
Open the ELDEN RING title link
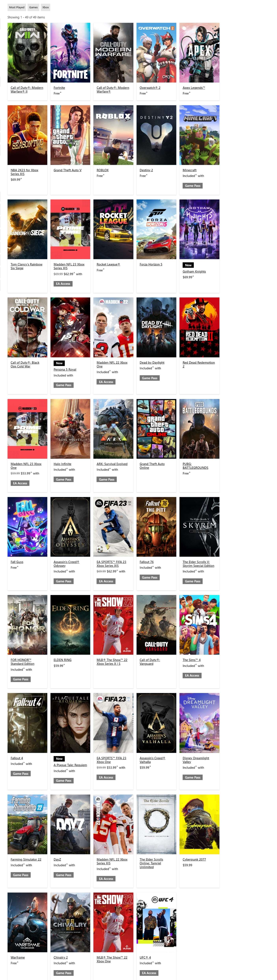[62, 660]
